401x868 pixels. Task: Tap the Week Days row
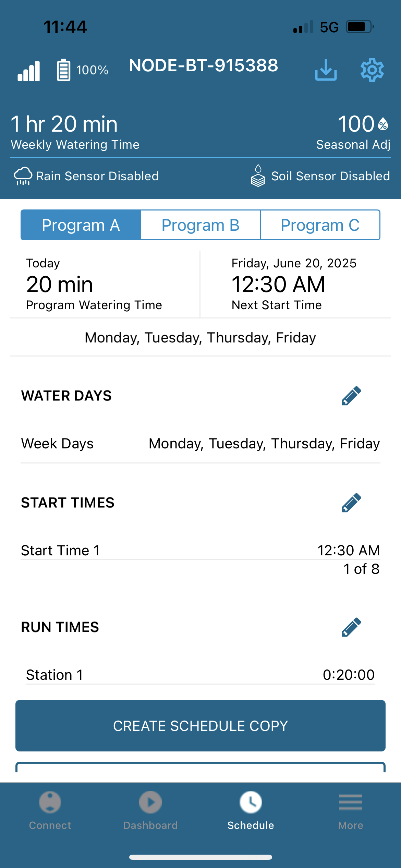click(x=200, y=443)
